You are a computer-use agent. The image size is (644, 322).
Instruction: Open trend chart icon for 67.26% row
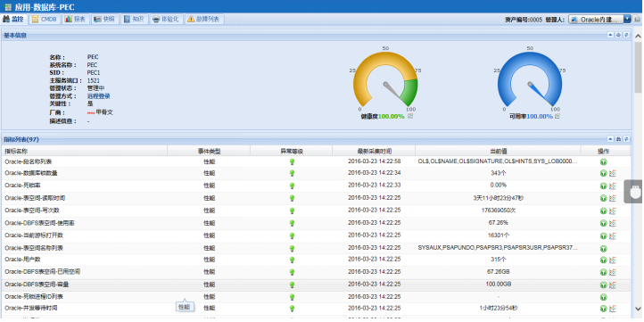pyautogui.click(x=613, y=223)
